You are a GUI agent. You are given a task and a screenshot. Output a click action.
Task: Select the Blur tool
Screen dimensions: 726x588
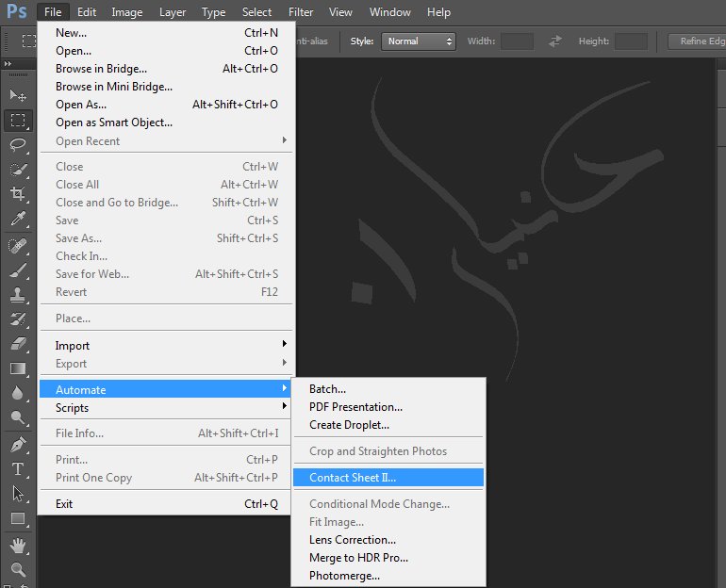pyautogui.click(x=18, y=393)
